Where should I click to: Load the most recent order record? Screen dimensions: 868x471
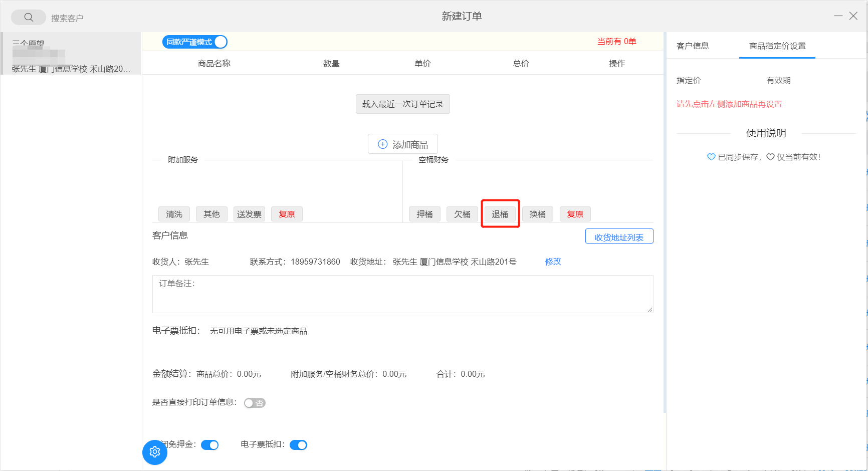[402, 104]
